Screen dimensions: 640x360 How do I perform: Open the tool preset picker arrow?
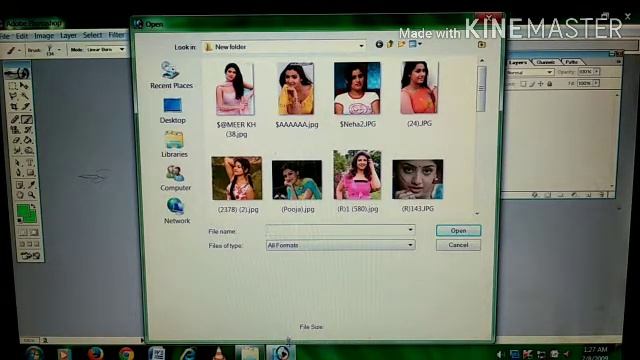coord(20,51)
